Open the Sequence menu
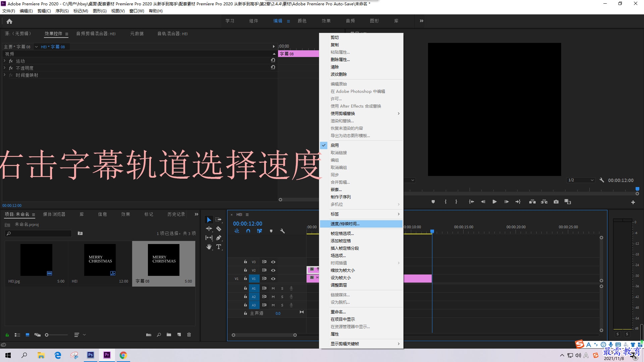Image resolution: width=644 pixels, height=362 pixels. [62, 11]
